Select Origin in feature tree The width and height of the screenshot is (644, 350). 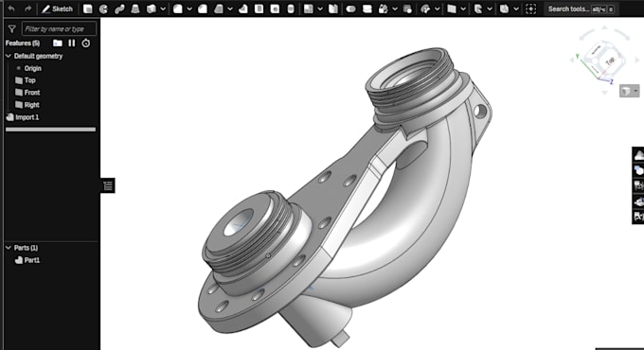point(33,68)
